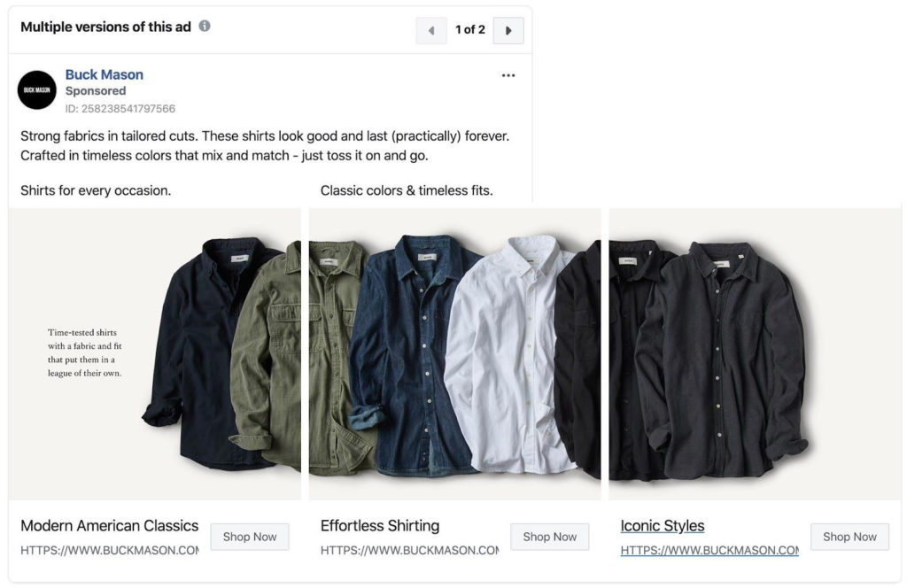Select the Effortless Shirting carousel image
The image size is (907, 588).
(454, 352)
